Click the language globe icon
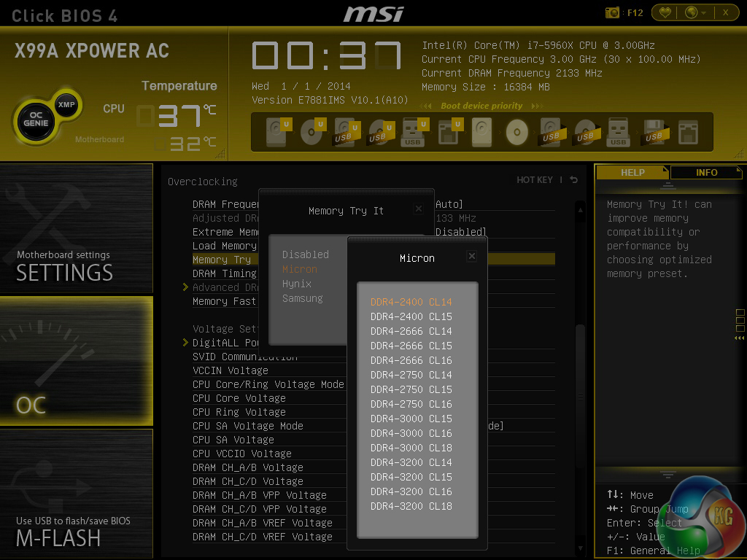The width and height of the screenshot is (747, 560). pyautogui.click(x=692, y=12)
